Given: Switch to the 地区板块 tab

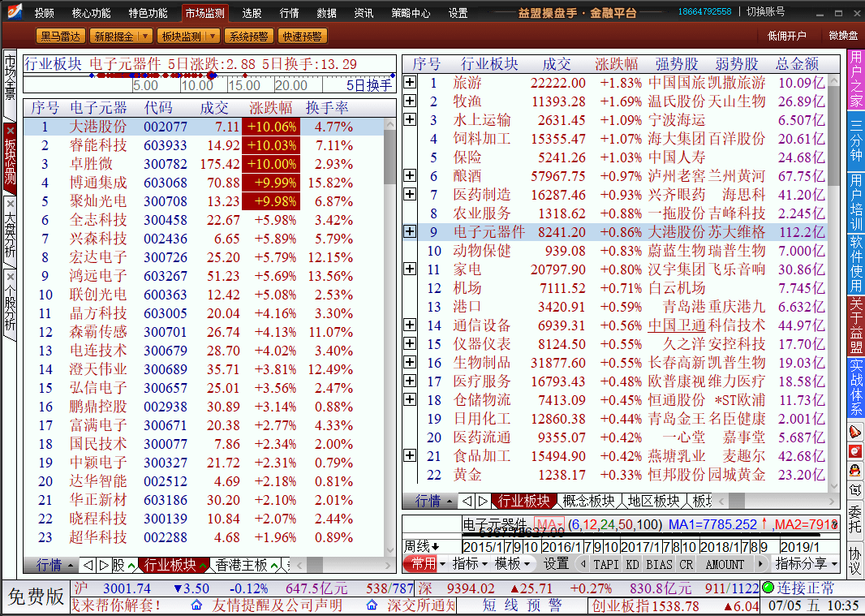Looking at the screenshot, I should [x=653, y=501].
